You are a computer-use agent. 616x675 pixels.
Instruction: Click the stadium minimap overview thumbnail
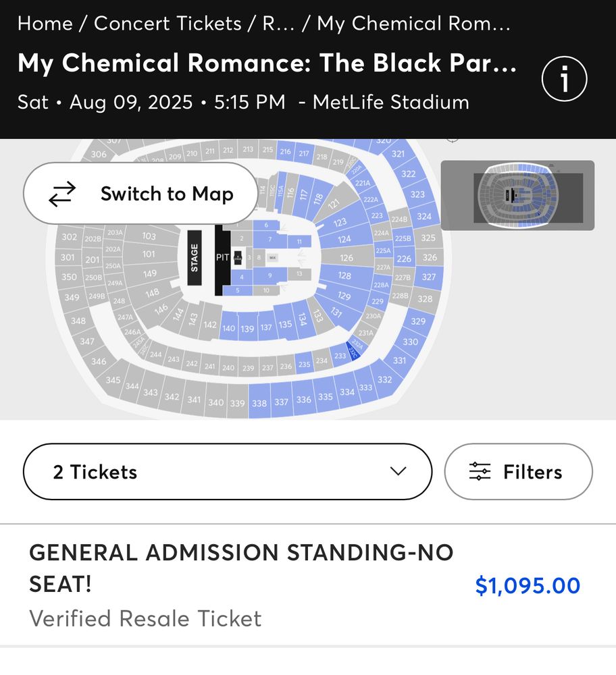tap(517, 196)
